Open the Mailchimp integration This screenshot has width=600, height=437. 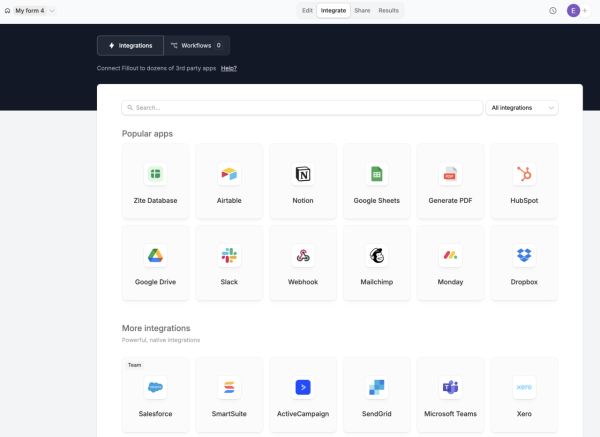click(x=377, y=263)
